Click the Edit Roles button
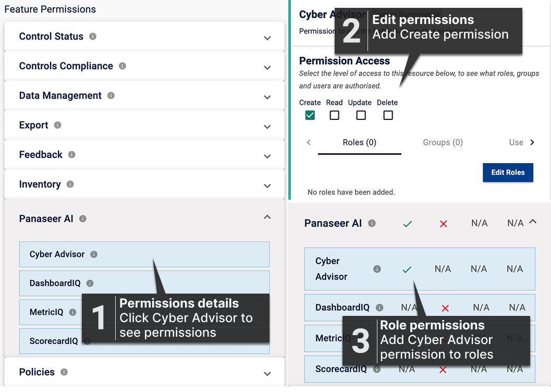The width and height of the screenshot is (551, 392). (508, 173)
